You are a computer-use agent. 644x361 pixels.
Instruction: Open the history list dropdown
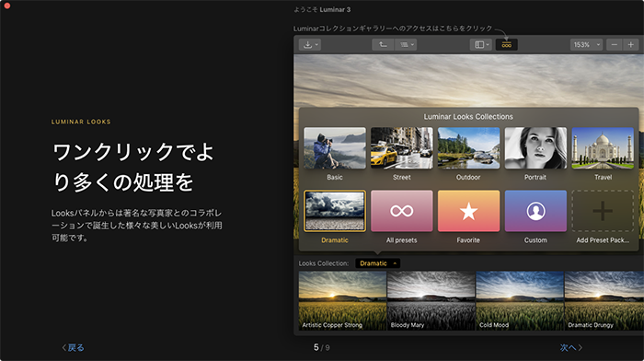[407, 44]
